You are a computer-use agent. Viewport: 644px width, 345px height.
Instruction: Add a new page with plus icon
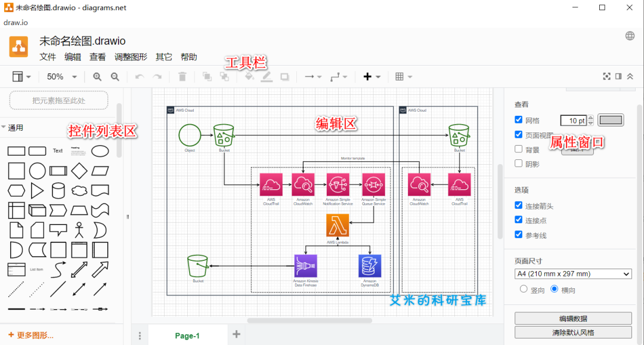pyautogui.click(x=236, y=334)
